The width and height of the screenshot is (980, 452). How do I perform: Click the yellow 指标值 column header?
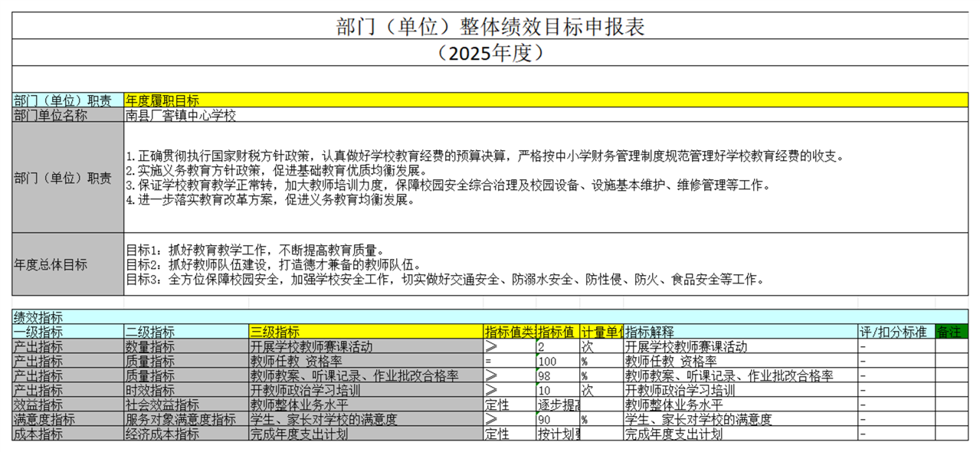(558, 332)
